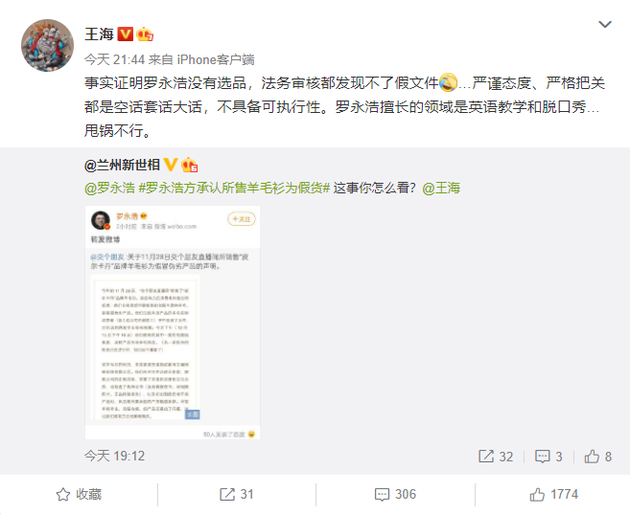
Task: Click the repost button showing 31
Action: (x=236, y=494)
